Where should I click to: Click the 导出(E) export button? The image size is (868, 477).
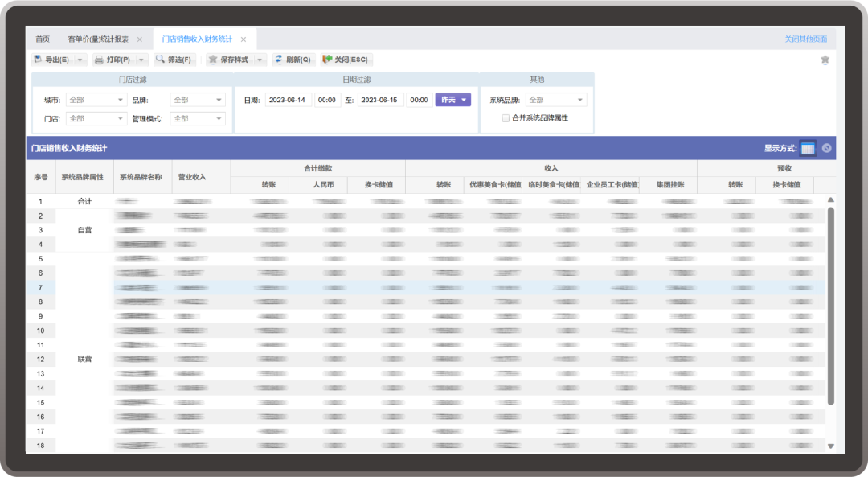tap(52, 60)
